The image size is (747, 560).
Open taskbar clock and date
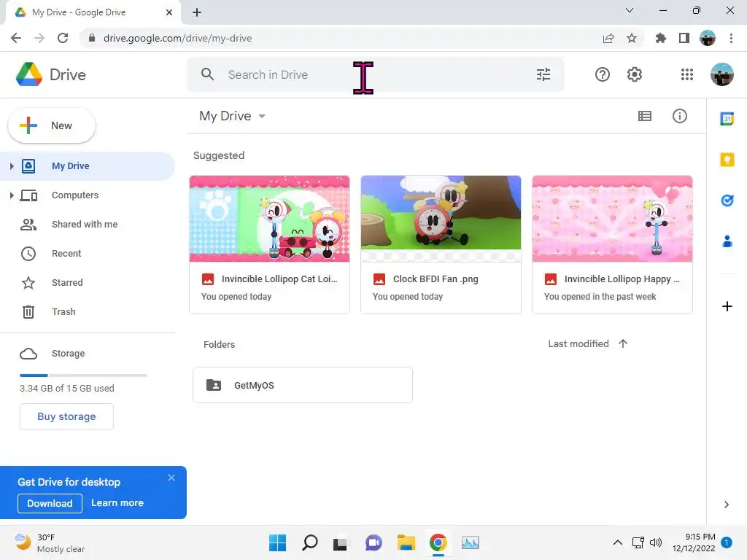pyautogui.click(x=693, y=542)
